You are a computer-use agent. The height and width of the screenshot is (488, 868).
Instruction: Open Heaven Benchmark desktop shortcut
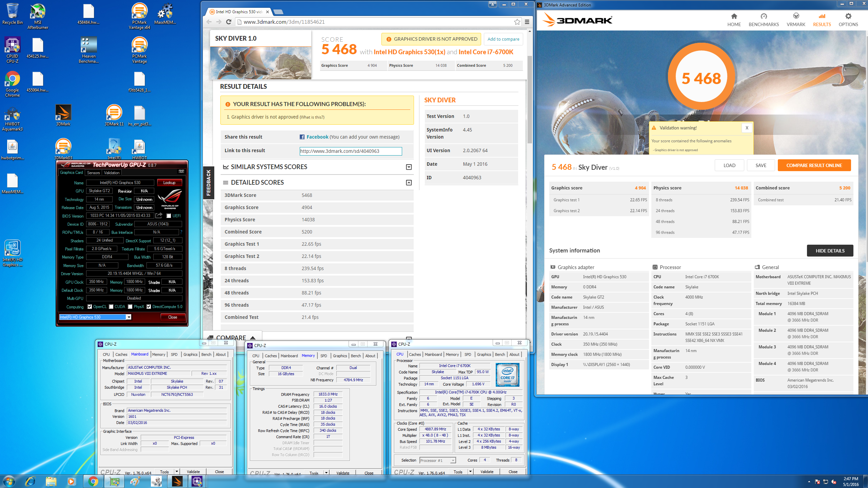coord(88,50)
